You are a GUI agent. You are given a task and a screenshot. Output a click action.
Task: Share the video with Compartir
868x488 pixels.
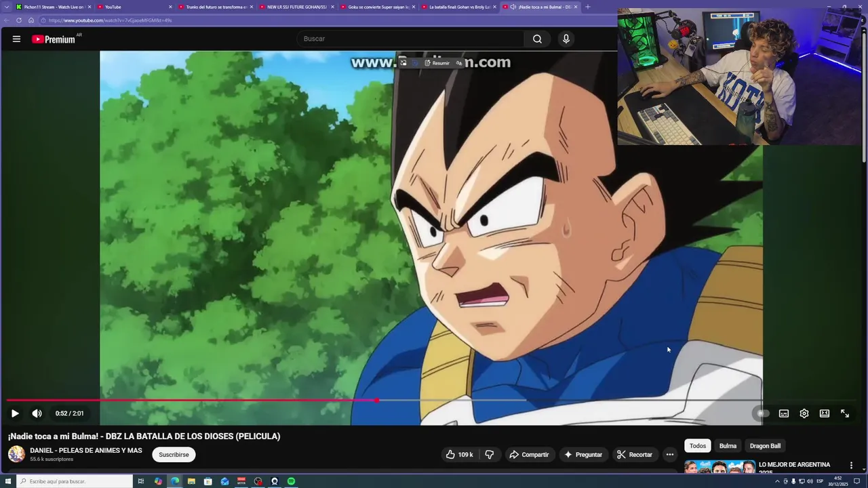point(529,455)
